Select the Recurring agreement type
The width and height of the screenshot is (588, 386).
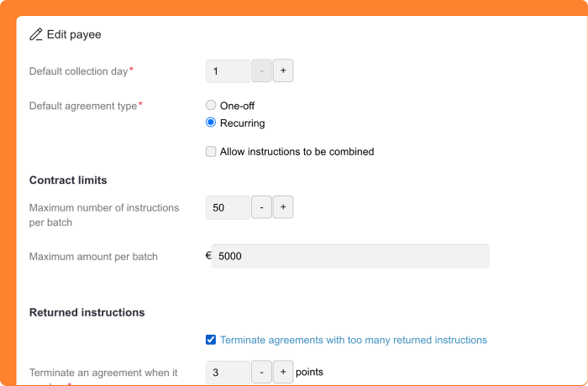211,123
